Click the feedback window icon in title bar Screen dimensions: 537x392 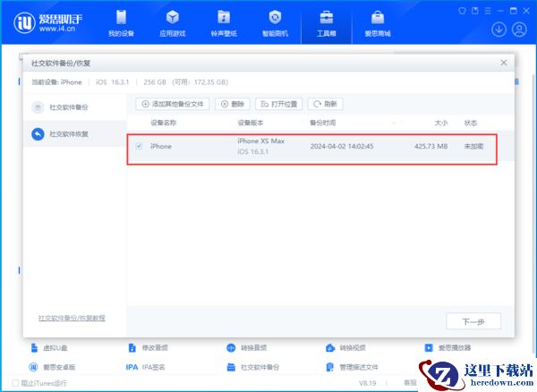pyautogui.click(x=475, y=11)
